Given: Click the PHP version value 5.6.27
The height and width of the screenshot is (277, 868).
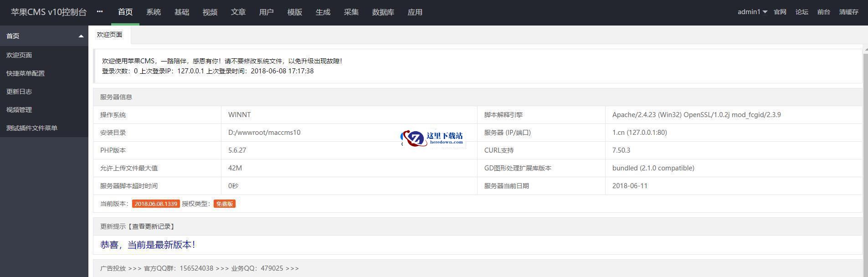Looking at the screenshot, I should 237,150.
